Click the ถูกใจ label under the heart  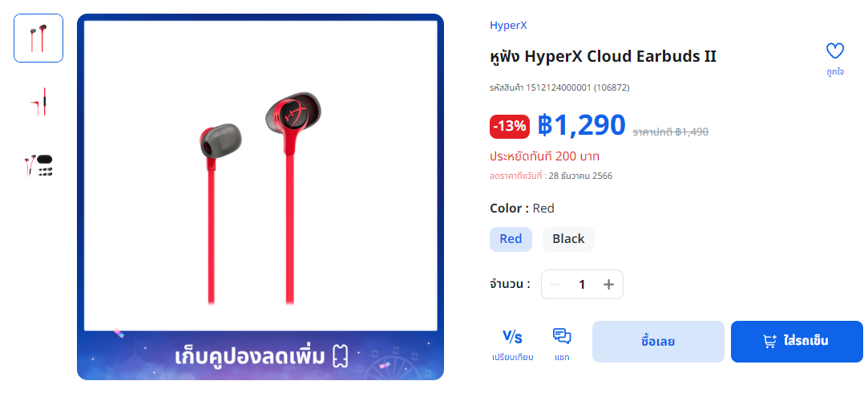835,72
